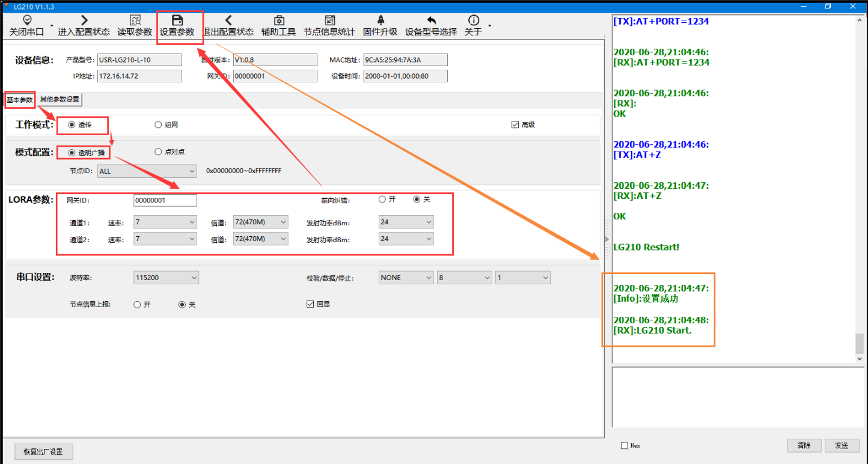Switch to the 其他参数设置 tab
Image resolution: width=868 pixels, height=464 pixels.
tap(60, 99)
